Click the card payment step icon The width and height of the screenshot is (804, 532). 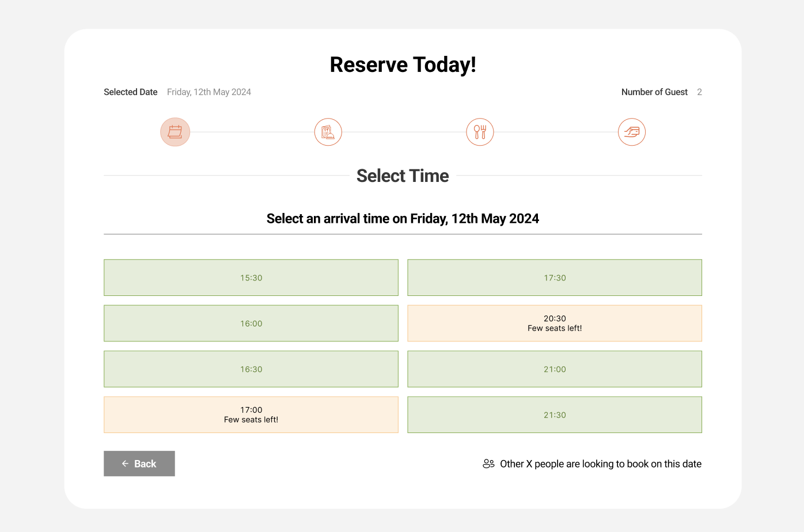632,132
